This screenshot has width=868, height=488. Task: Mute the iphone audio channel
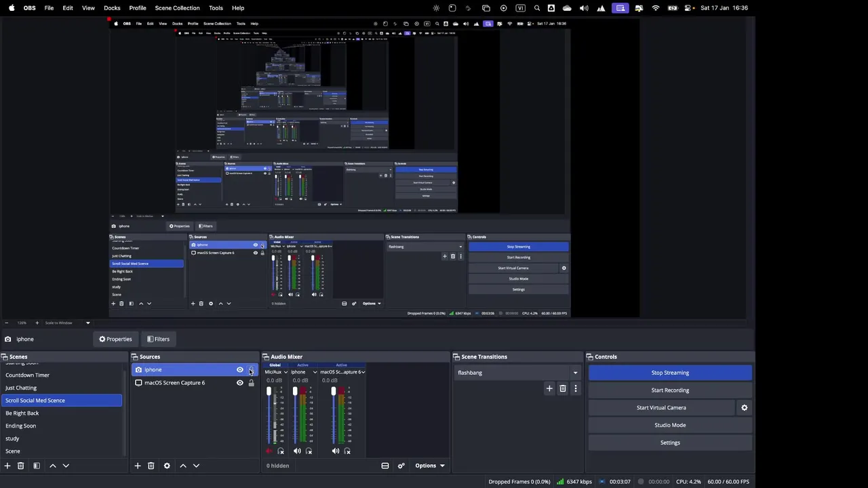297,451
